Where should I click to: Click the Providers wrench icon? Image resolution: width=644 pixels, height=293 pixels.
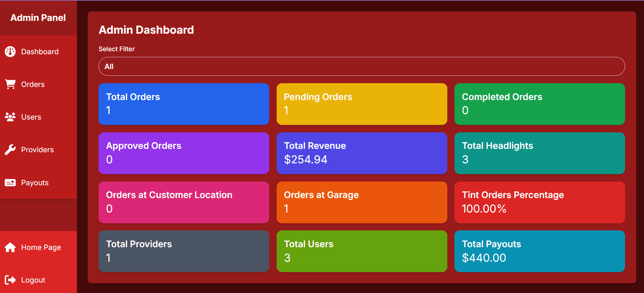tap(10, 150)
